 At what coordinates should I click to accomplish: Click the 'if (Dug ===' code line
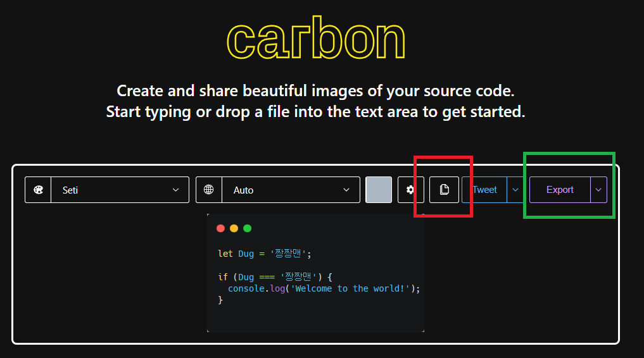point(275,277)
